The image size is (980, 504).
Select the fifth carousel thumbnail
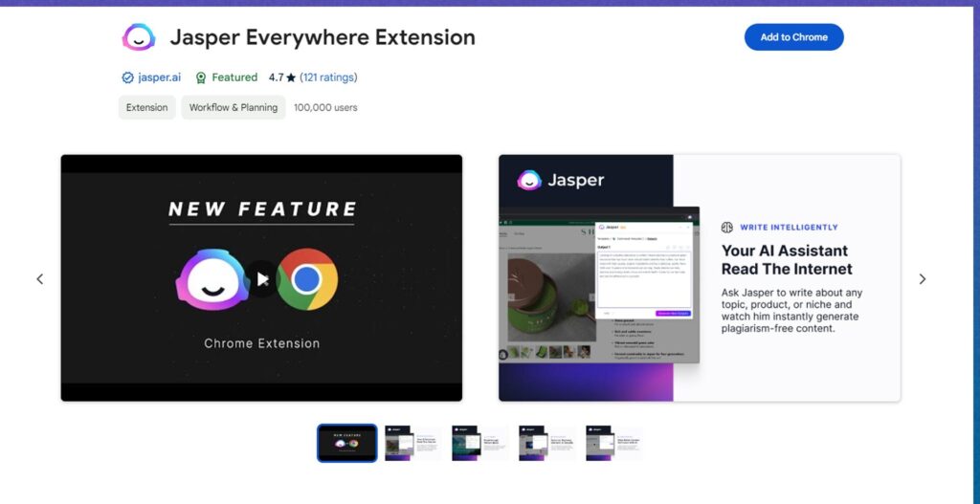coord(614,443)
